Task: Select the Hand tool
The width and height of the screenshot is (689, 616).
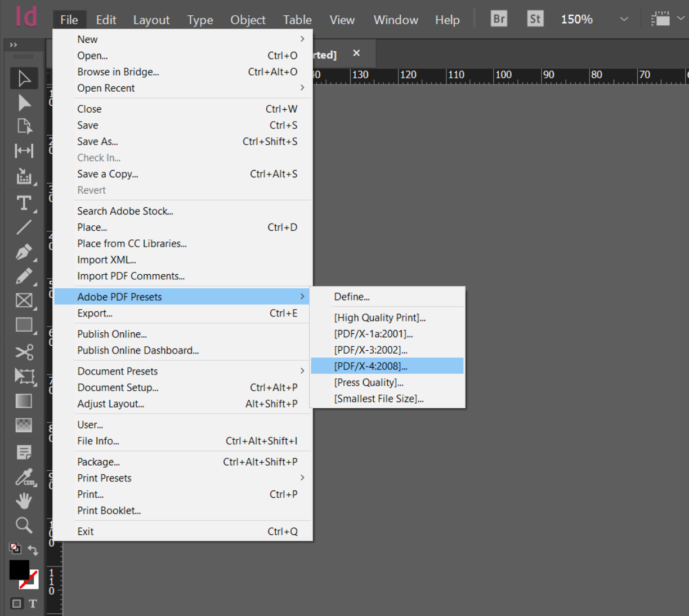Action: pyautogui.click(x=24, y=501)
